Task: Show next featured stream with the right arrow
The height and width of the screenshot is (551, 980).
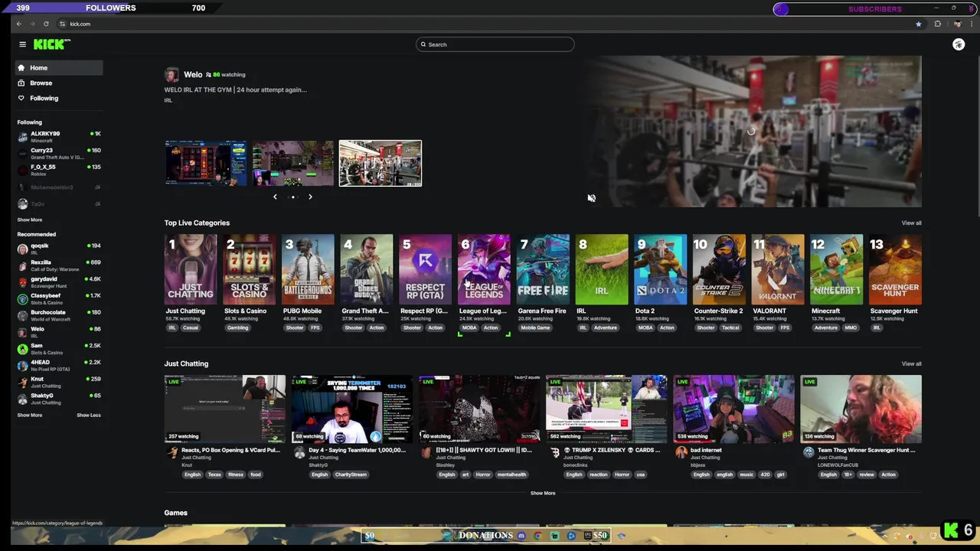Action: click(x=310, y=197)
